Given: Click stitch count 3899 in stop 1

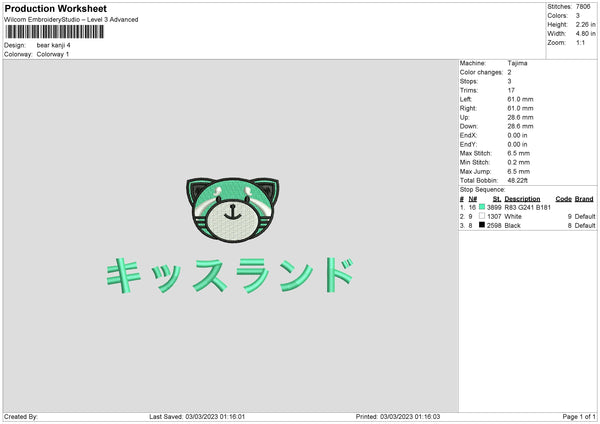Looking at the screenshot, I should point(494,207).
